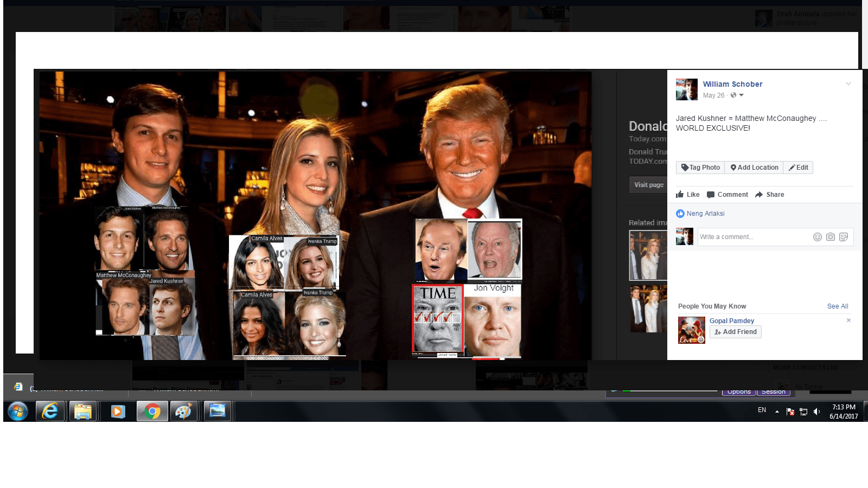Open William Schober's profile link
Image resolution: width=868 pixels, height=488 pixels.
732,84
